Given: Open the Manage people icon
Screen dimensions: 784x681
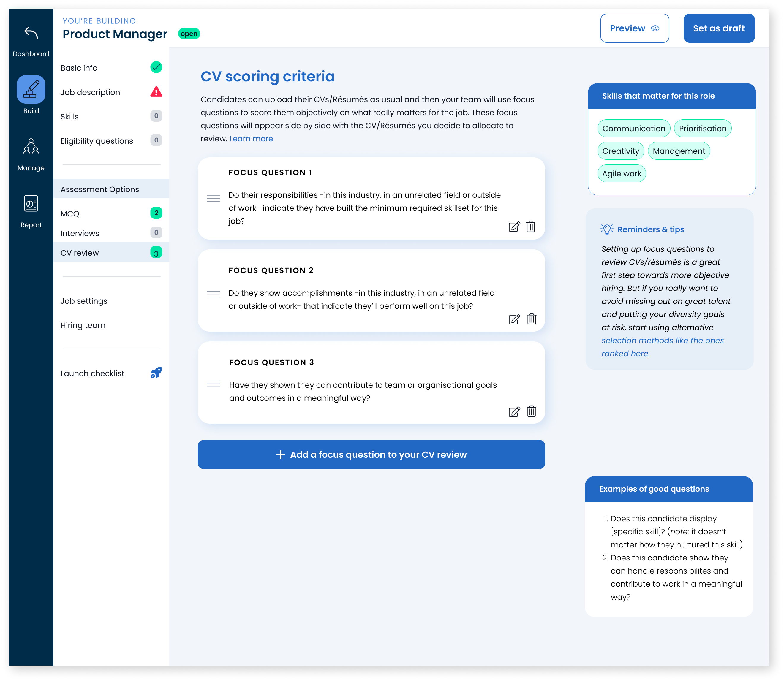Looking at the screenshot, I should point(31,147).
